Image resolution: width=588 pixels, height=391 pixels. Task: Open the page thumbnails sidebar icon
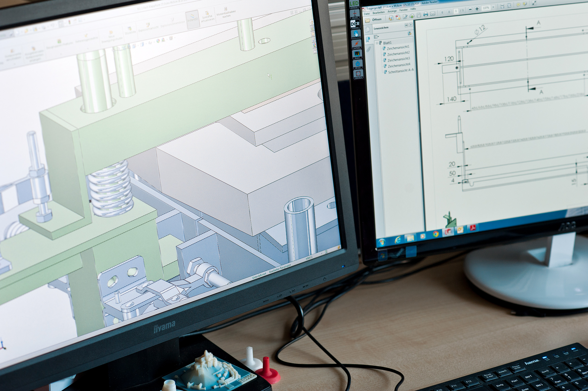(x=367, y=30)
